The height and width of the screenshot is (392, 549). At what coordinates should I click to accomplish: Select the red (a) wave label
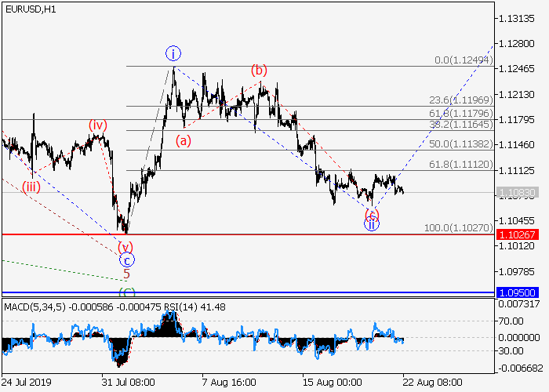point(183,141)
